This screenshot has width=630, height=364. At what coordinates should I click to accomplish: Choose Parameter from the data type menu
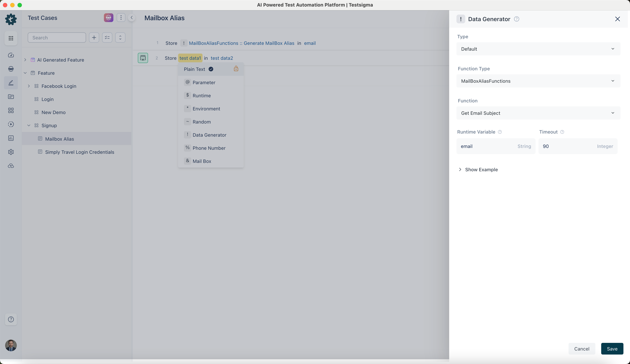211,83
